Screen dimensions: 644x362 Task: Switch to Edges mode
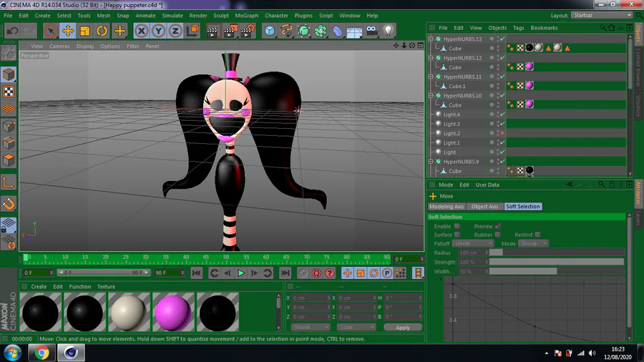pyautogui.click(x=9, y=143)
